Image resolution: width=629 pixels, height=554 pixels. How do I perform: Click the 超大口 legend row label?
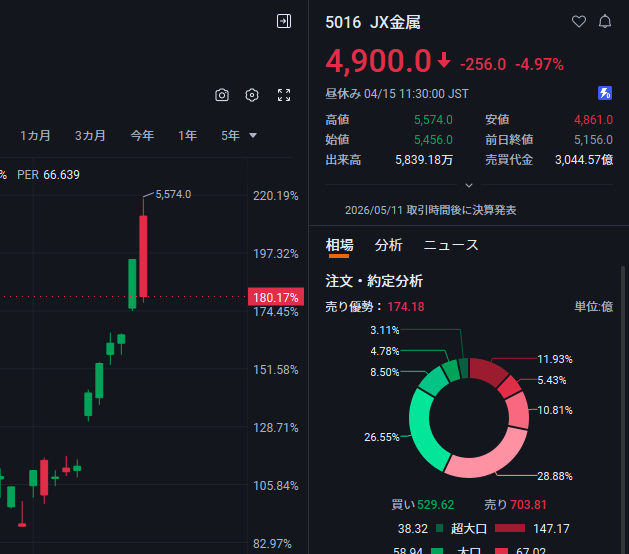click(469, 529)
